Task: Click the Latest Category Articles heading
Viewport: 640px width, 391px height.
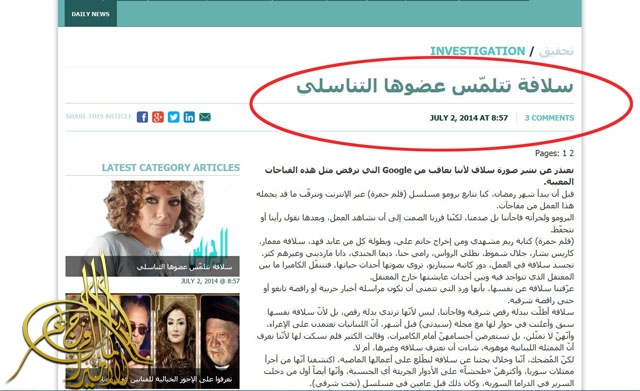Action: click(171, 168)
